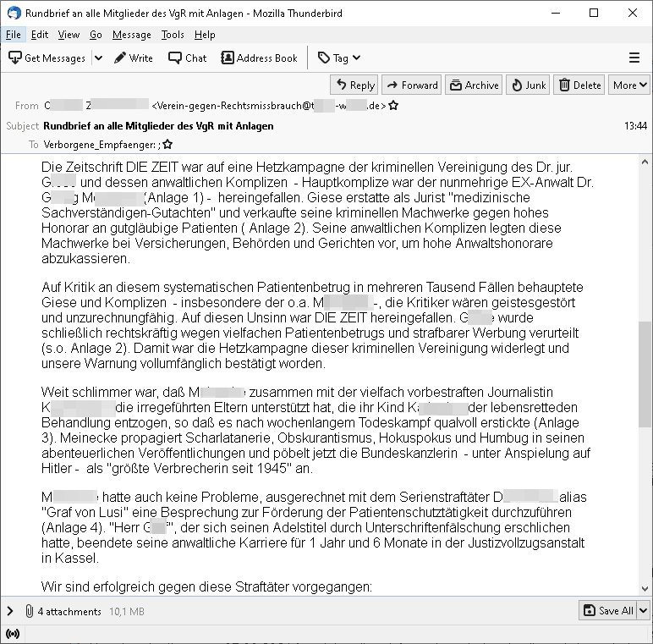Toggle the star next to Verborgene_Empfaenger
The width and height of the screenshot is (653, 644).
[167, 145]
